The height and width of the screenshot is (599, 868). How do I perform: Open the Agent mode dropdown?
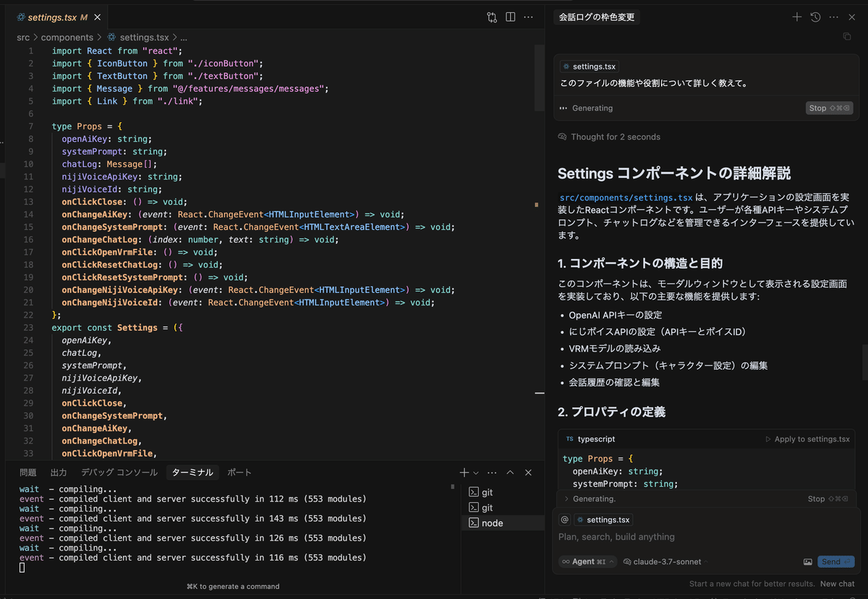(x=586, y=561)
